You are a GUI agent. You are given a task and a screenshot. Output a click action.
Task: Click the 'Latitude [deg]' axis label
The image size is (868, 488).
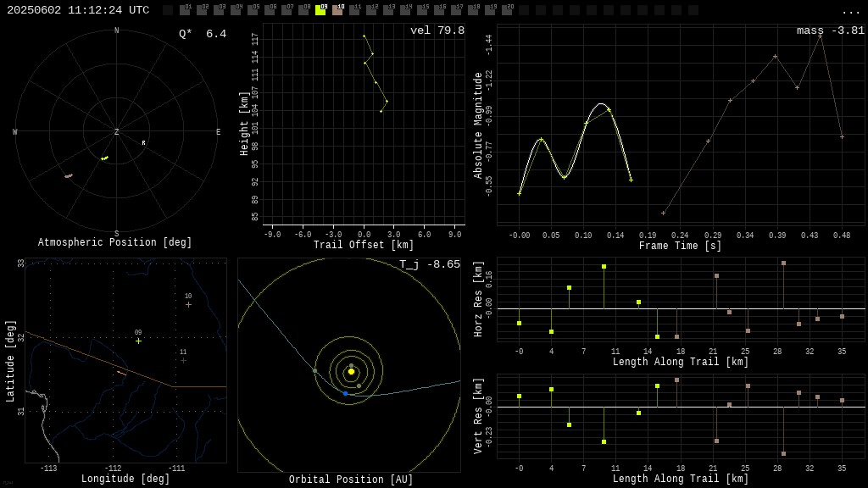click(10, 361)
